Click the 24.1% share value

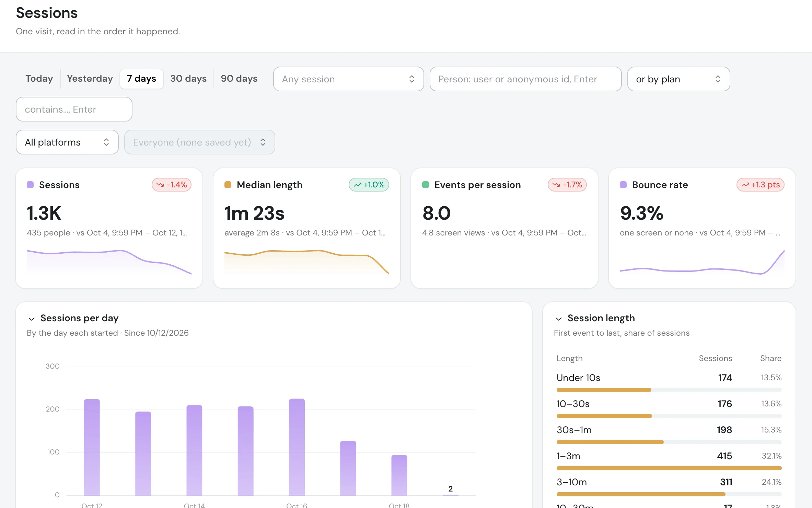click(x=772, y=482)
